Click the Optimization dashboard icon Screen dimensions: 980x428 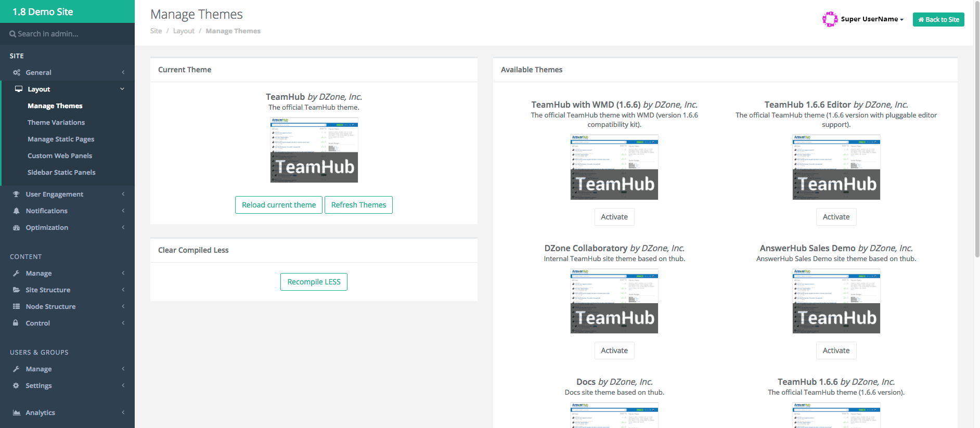pyautogui.click(x=17, y=227)
